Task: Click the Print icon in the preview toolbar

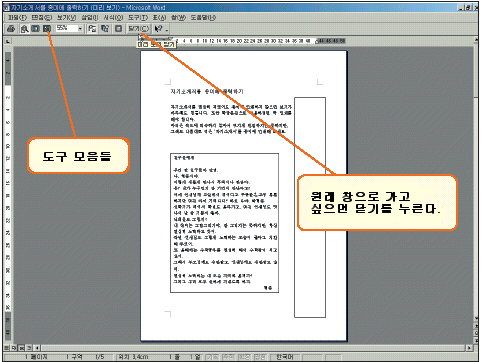Action: [11, 29]
